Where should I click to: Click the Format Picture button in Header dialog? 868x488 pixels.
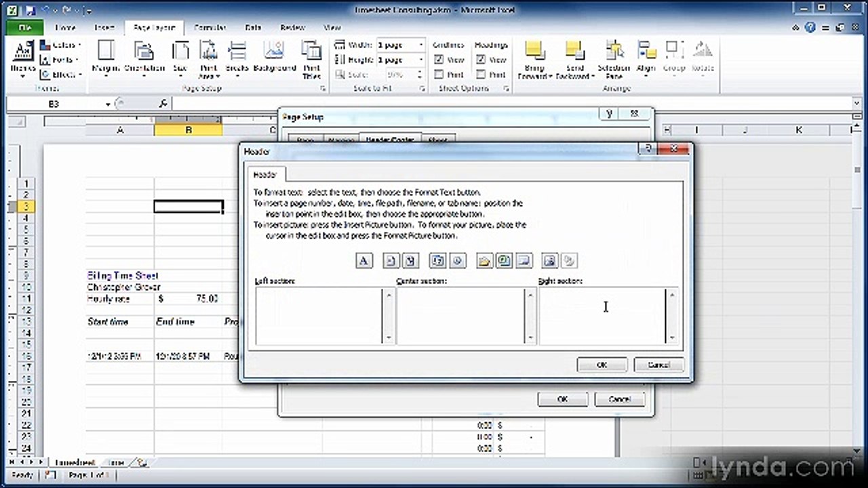(569, 261)
